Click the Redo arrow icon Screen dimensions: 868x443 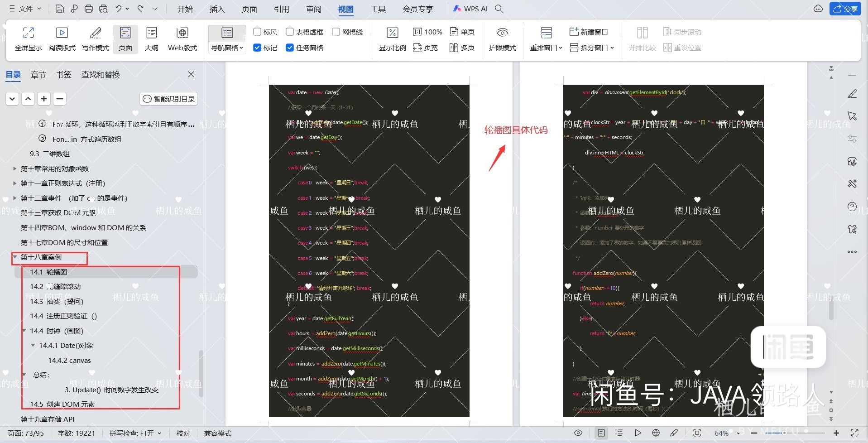(x=140, y=9)
